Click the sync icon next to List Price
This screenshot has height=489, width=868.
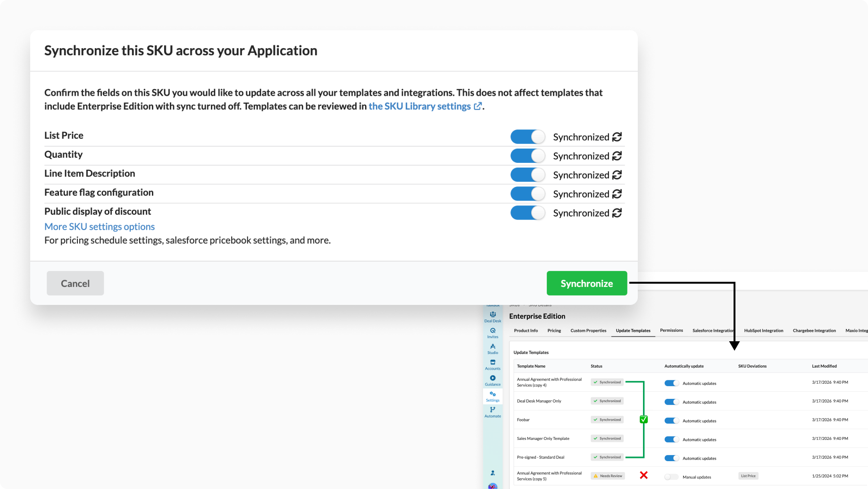(x=617, y=137)
